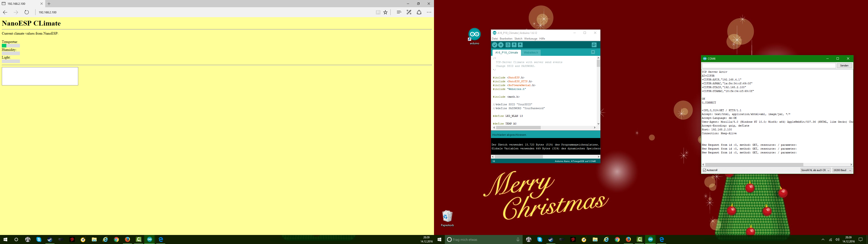Image resolution: width=868 pixels, height=244 pixels.
Task: Open a sketch with the Arduino toolbar
Action: 514,45
